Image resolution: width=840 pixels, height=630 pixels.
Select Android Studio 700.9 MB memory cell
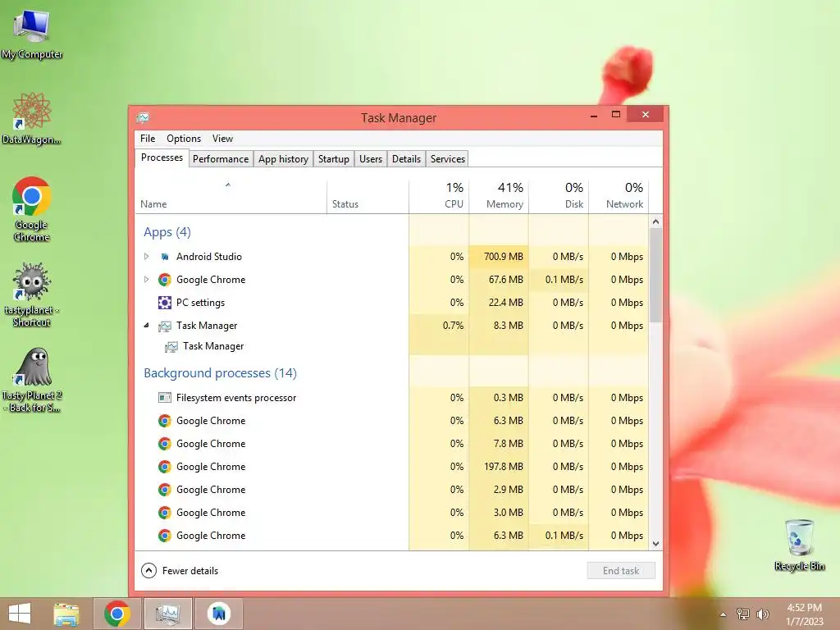point(499,257)
